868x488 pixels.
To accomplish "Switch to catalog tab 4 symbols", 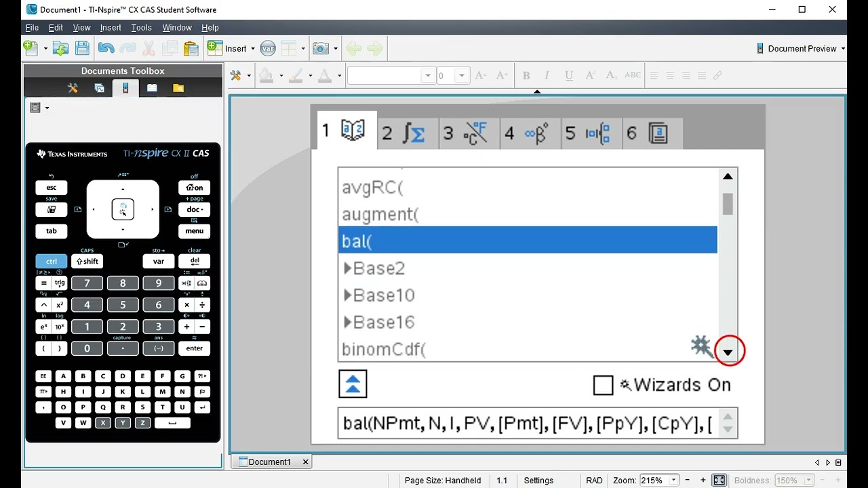I will pos(530,134).
